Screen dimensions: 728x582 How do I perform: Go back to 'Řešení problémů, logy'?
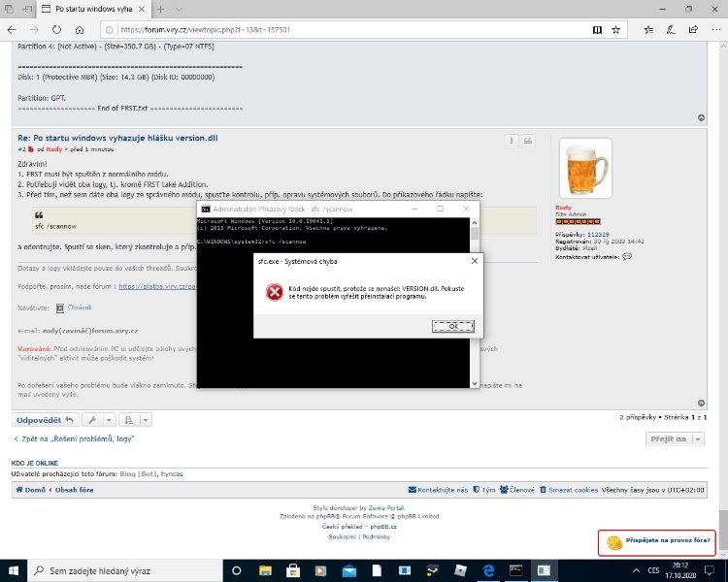(x=74, y=438)
